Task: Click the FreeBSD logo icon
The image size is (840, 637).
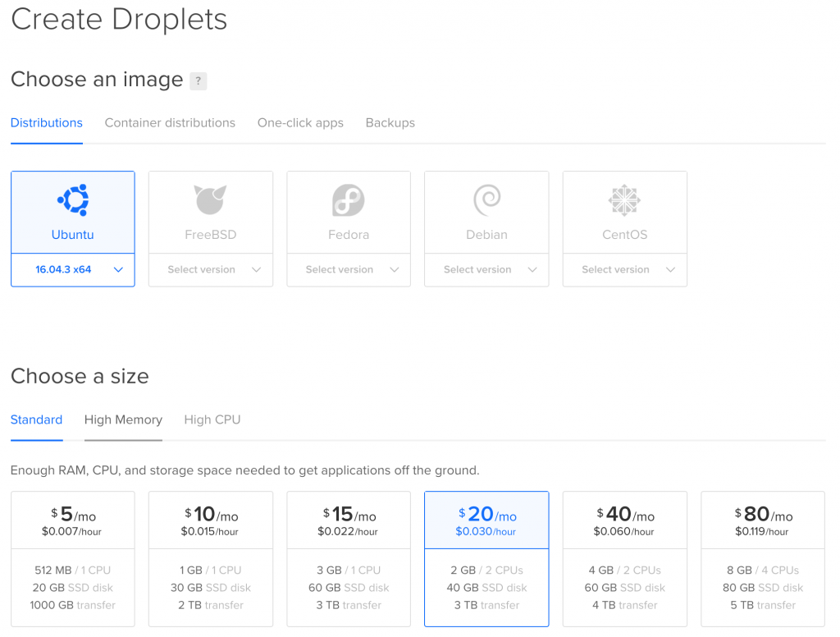Action: pyautogui.click(x=210, y=199)
